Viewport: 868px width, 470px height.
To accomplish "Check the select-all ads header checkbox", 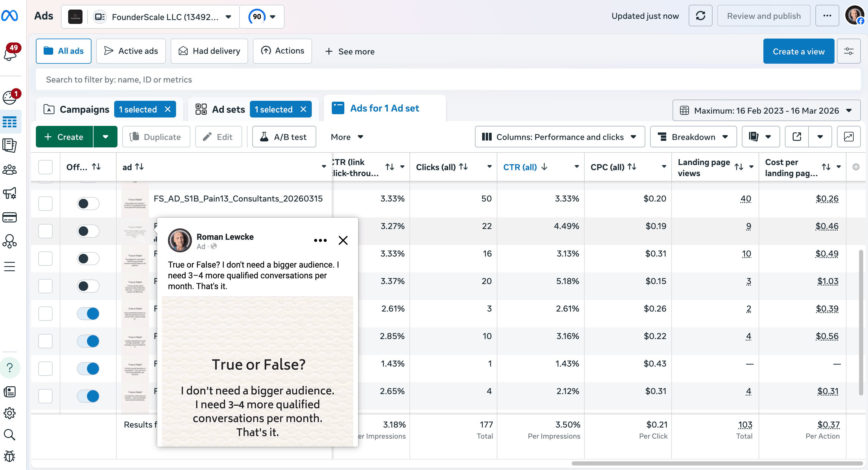I will (45, 167).
